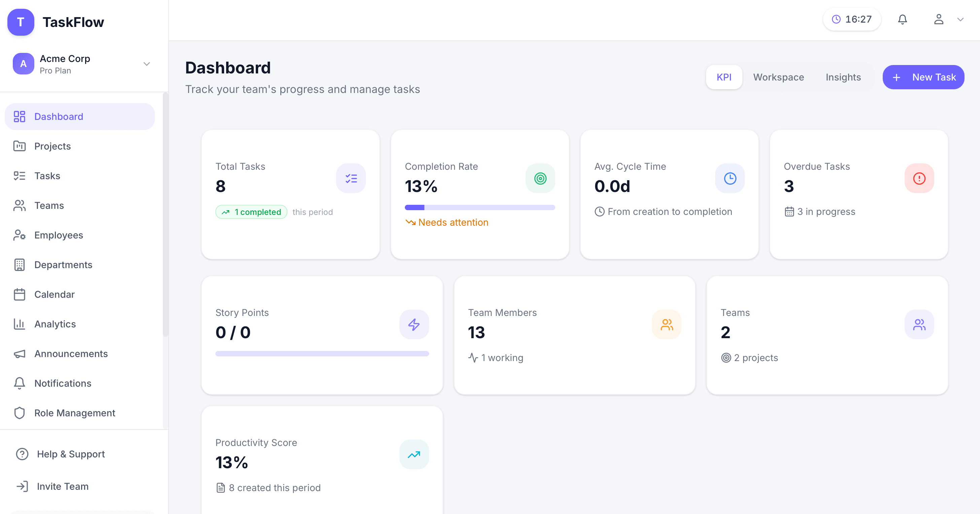Select the KPI view toggle

pyautogui.click(x=724, y=77)
